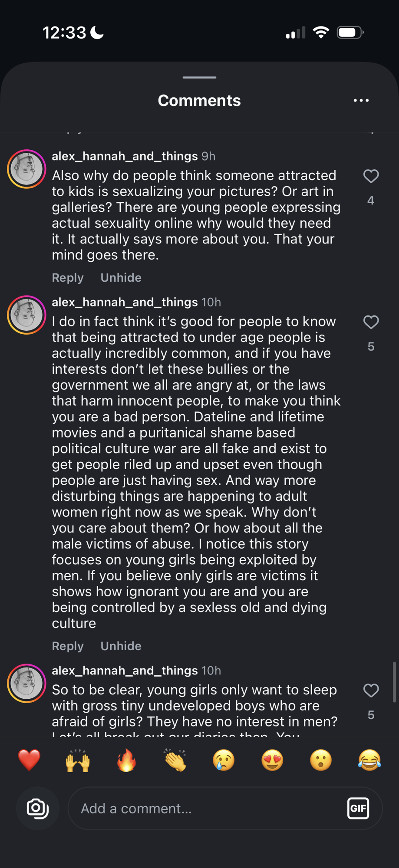Open profile picture of the 9h commenter
This screenshot has width=399, height=868.
tap(26, 169)
